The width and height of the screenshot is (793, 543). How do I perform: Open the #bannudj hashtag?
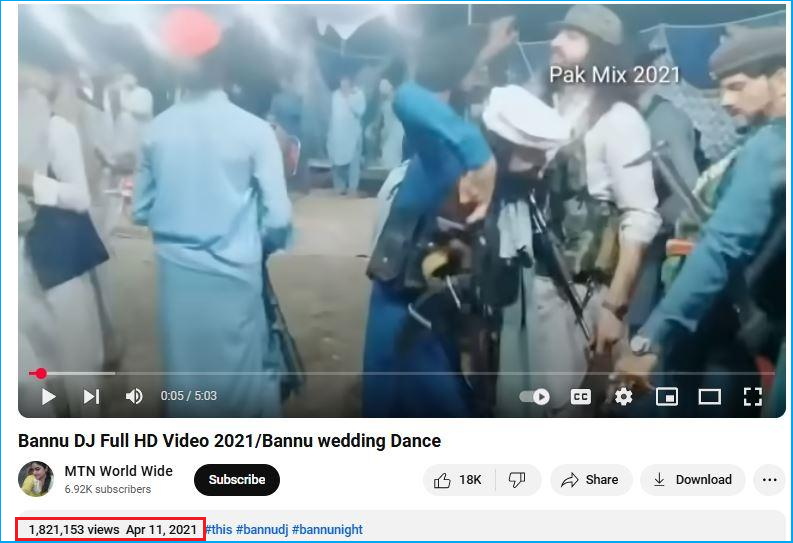pos(263,529)
